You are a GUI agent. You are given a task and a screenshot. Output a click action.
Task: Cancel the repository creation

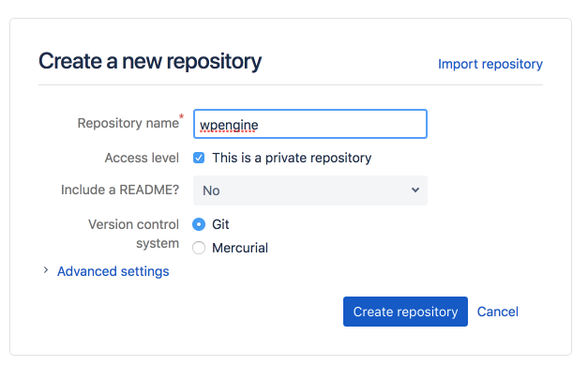tap(497, 312)
